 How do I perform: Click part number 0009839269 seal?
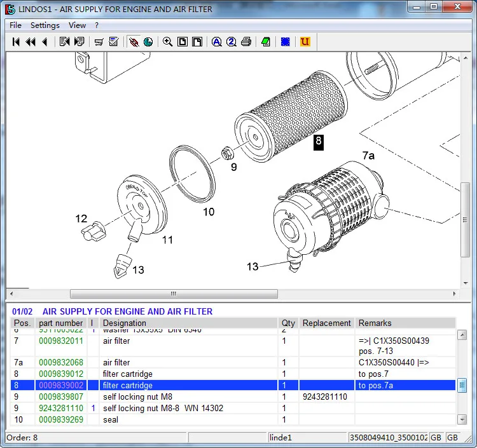pos(61,419)
